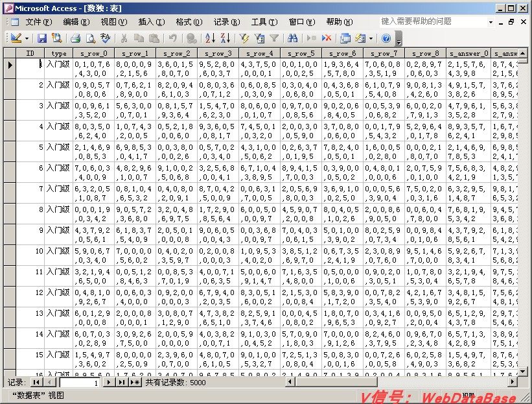Click ID cell with value 12
Screen dimensions: 532x404
(30, 297)
